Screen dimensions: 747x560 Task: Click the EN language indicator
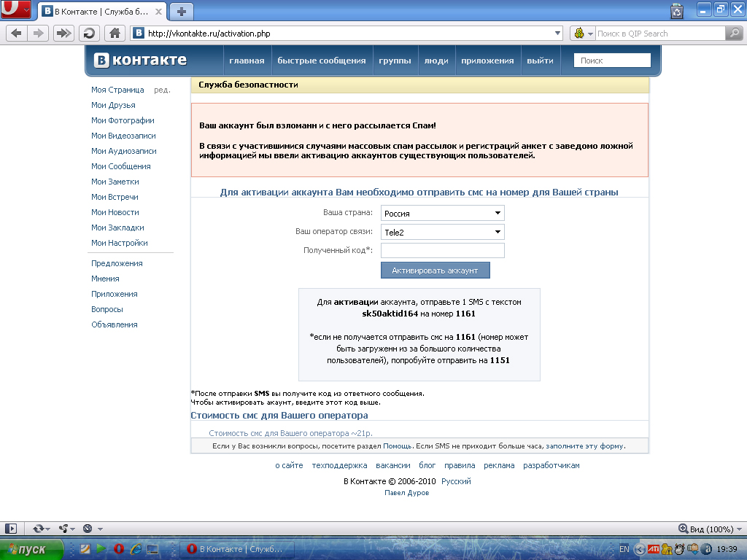coord(624,549)
